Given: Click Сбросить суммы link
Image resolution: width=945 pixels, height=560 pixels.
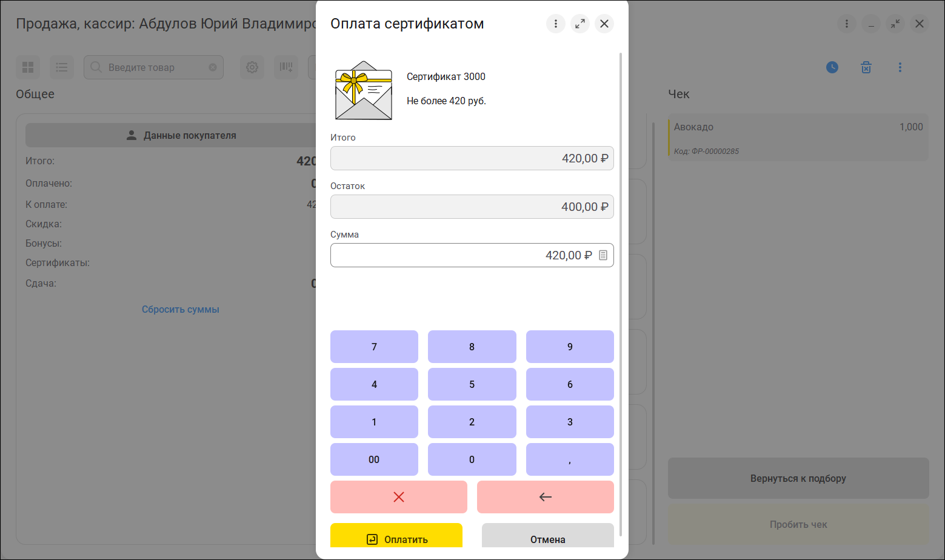Looking at the screenshot, I should tap(181, 309).
